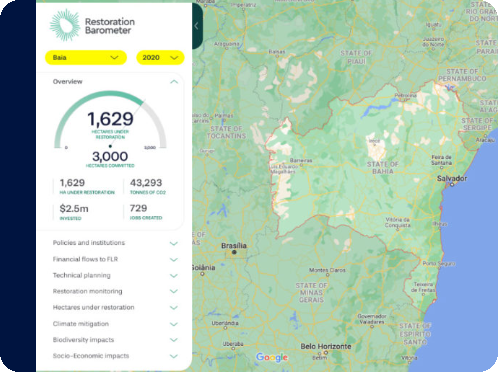Click Barreiras town label on map

click(x=301, y=160)
